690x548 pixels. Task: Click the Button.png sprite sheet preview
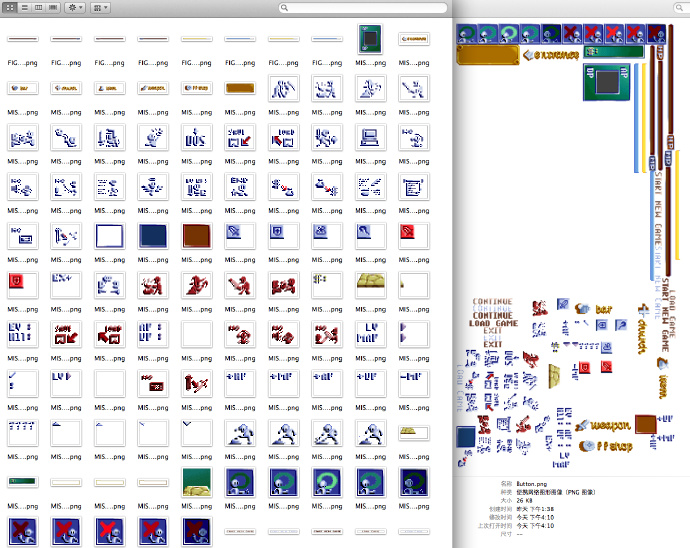point(568,246)
